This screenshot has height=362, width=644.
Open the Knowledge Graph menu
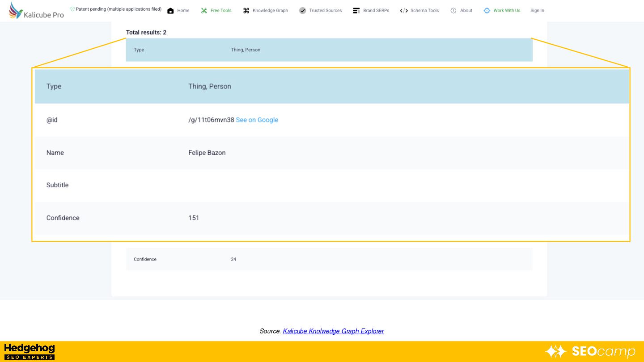click(x=270, y=11)
